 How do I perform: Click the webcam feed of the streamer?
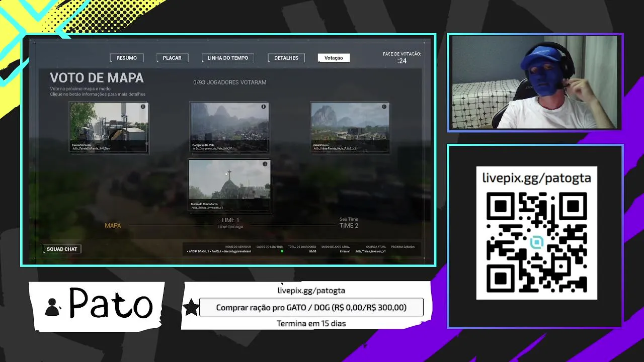point(535,82)
